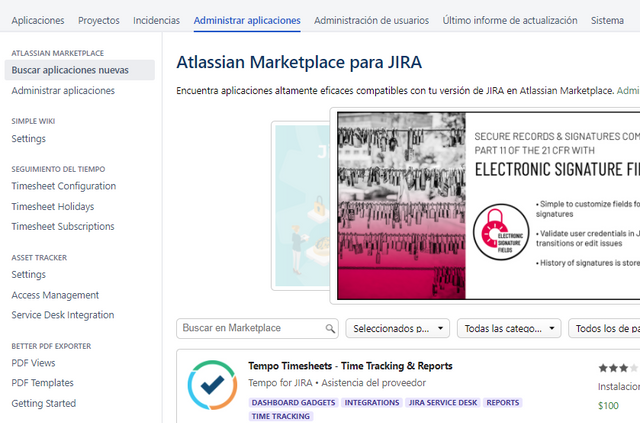Open the Aplicaciones menu tab
This screenshot has height=423, width=640.
(x=38, y=20)
